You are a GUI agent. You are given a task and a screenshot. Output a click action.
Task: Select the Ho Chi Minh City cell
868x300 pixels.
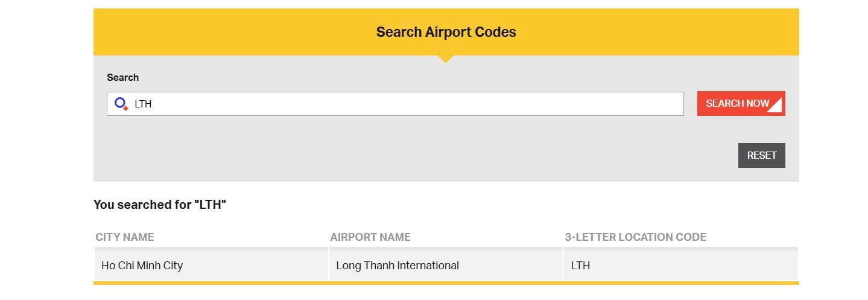click(x=211, y=265)
